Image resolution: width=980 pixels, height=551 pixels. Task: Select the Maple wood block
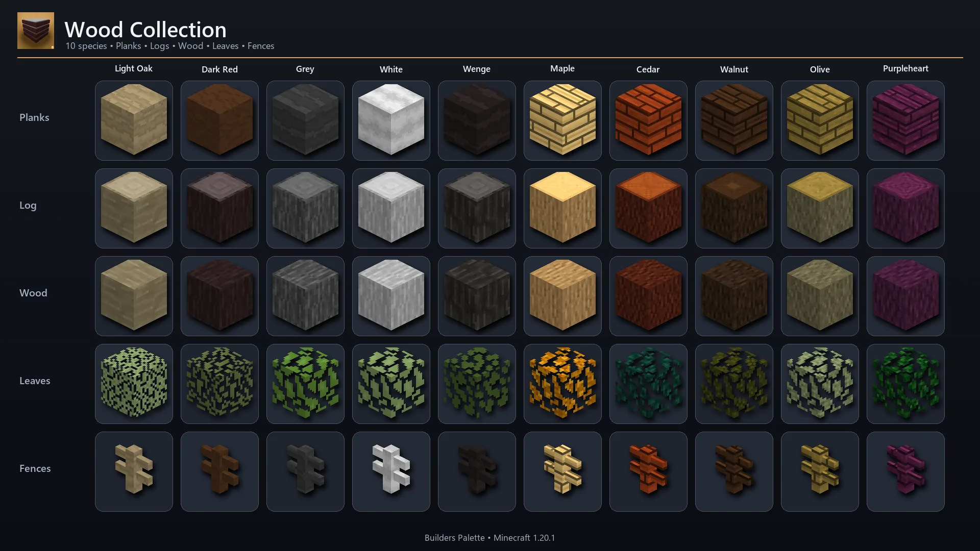tap(562, 296)
